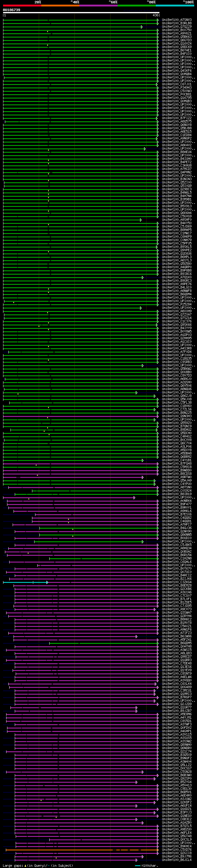
Task: Select UniRef100_B9DHU2 label
Action: [177, 430]
